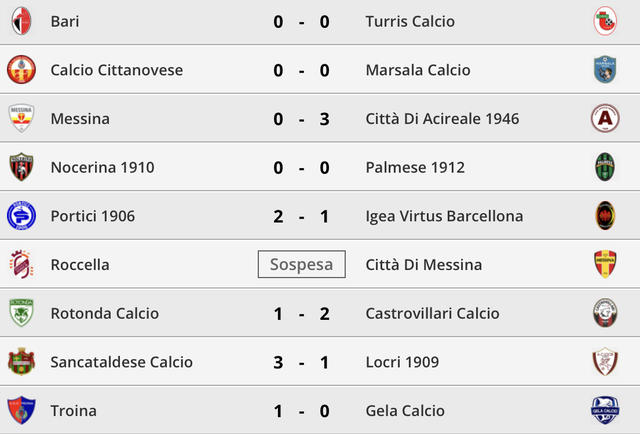The width and height of the screenshot is (640, 434).
Task: Open the Roccella team link
Action: pos(80,265)
